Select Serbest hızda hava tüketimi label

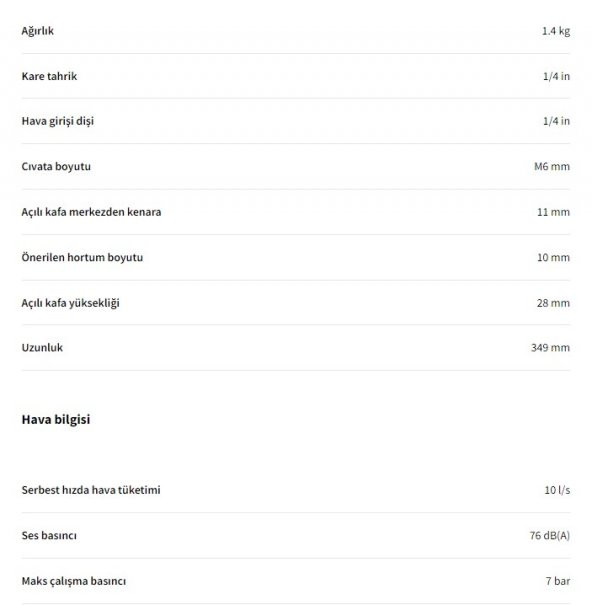[91, 490]
